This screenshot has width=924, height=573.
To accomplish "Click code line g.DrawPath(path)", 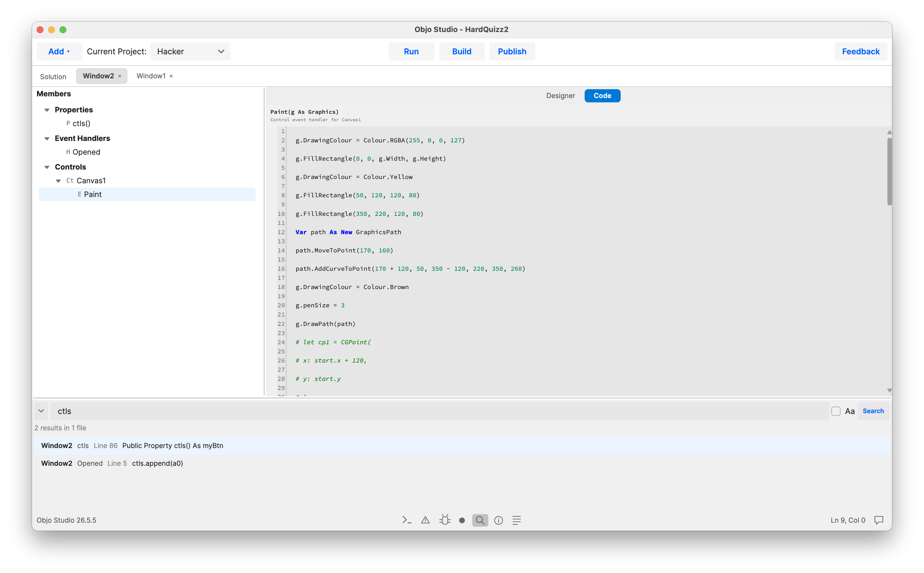I will coord(325,324).
